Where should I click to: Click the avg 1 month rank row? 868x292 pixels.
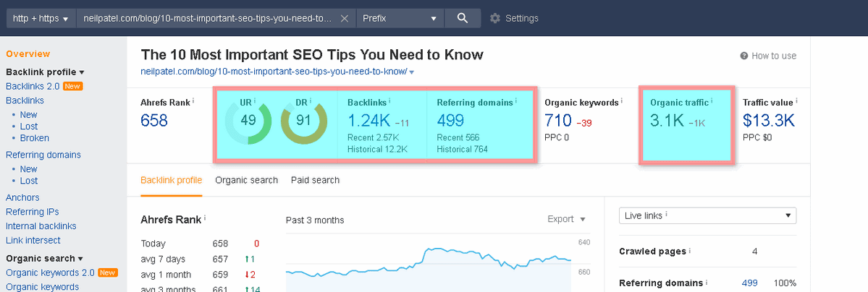pyautogui.click(x=201, y=275)
